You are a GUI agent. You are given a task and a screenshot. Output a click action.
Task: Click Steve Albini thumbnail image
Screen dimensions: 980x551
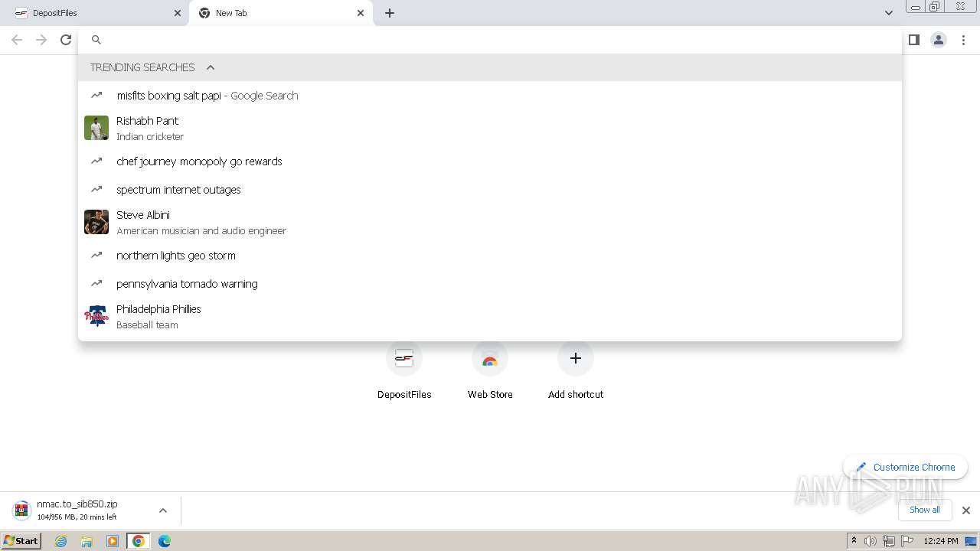click(96, 222)
